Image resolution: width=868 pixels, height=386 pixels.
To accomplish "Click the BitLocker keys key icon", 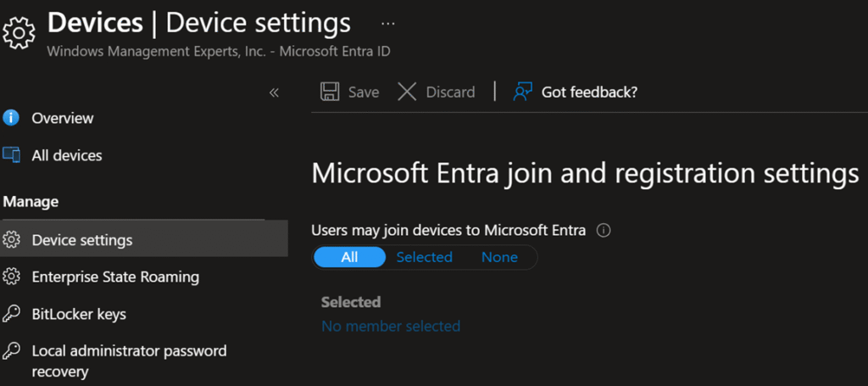I will pos(12,314).
